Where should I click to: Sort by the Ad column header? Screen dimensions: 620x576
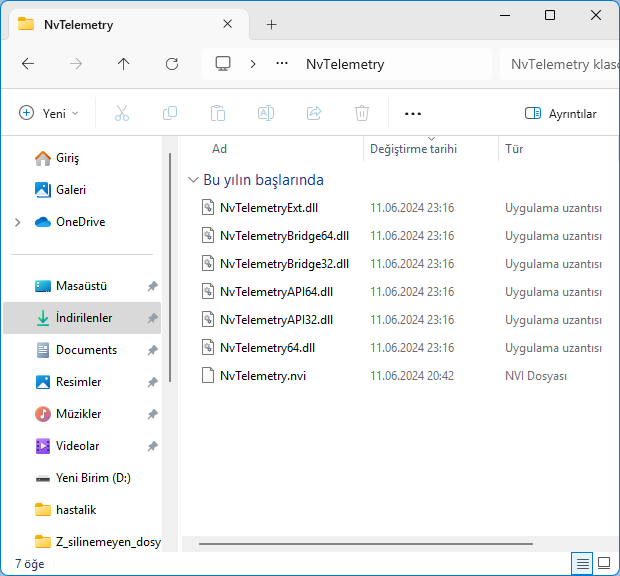pos(219,149)
